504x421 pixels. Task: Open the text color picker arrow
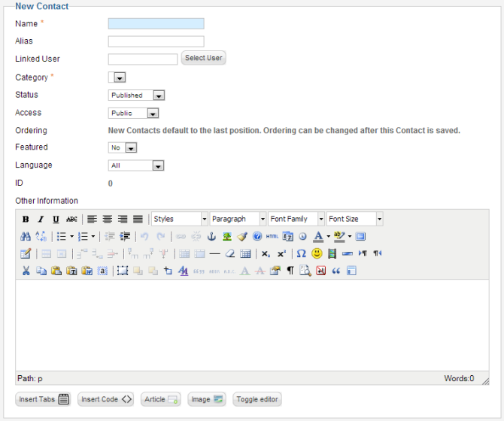coord(329,237)
